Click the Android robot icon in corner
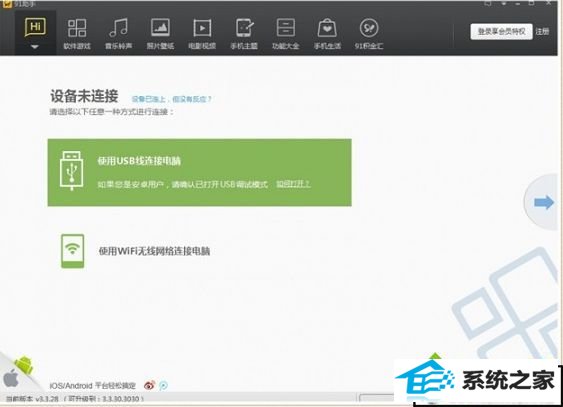Screen dimensions: 563x407 [x=24, y=365]
